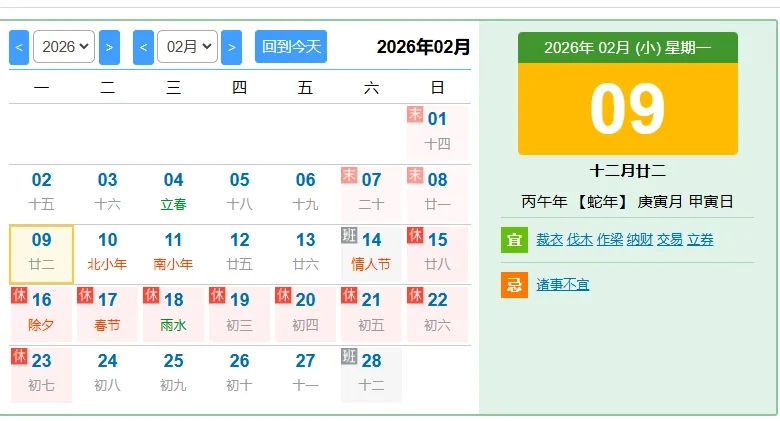Select date 08 廿一
780x421 pixels.
click(437, 193)
